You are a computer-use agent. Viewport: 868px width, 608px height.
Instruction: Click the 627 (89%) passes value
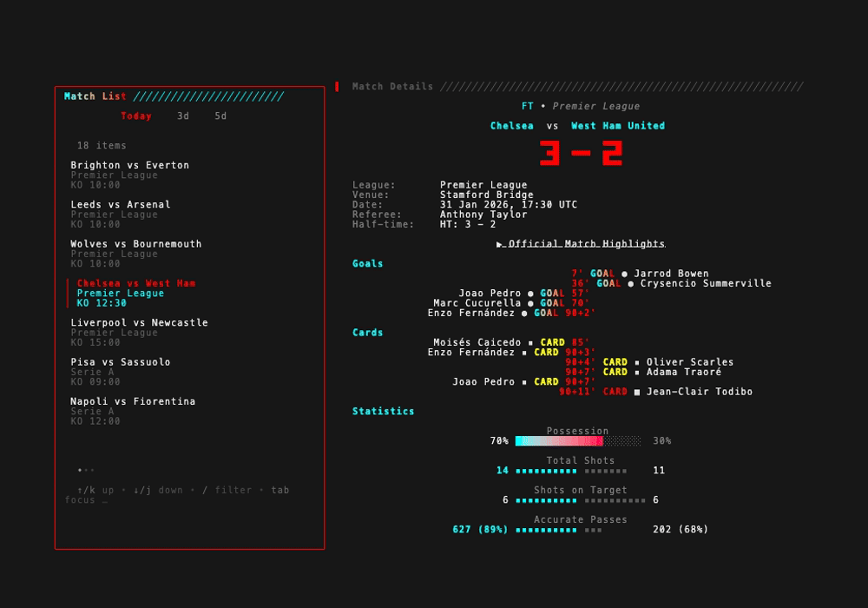point(481,530)
